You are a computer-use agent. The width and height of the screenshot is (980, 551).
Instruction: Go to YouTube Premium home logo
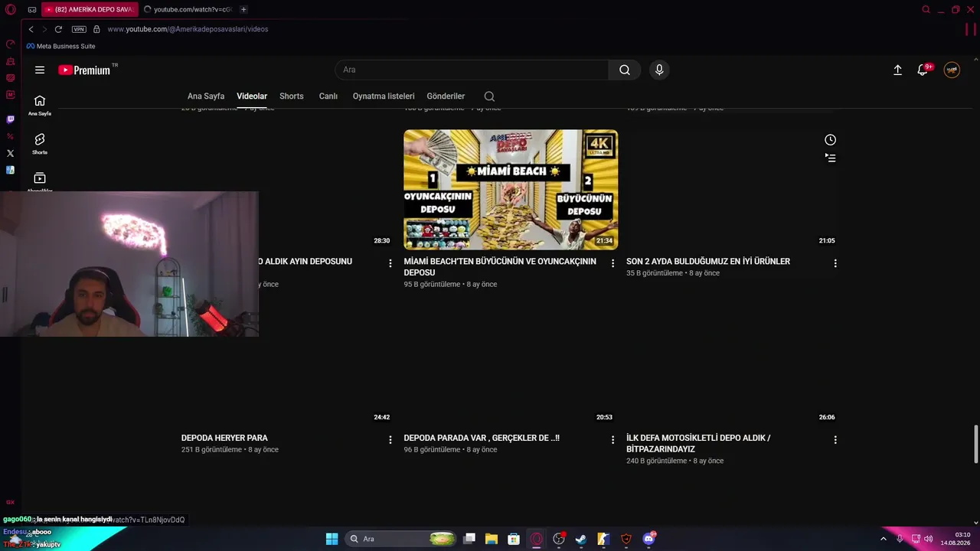[85, 70]
